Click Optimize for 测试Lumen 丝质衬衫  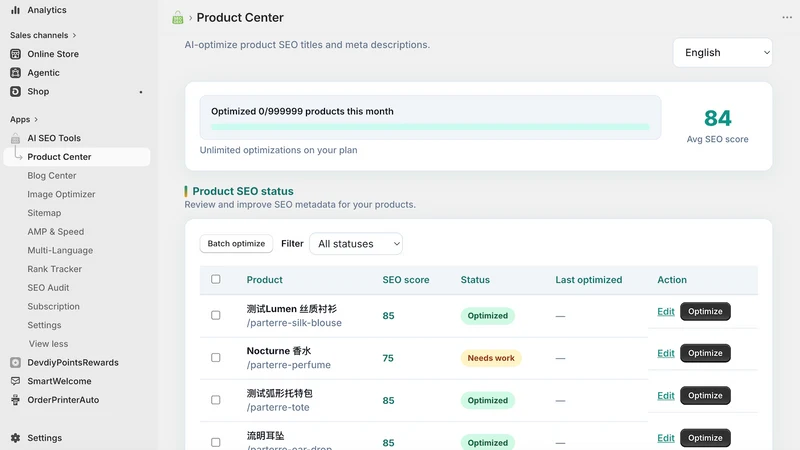tap(705, 311)
